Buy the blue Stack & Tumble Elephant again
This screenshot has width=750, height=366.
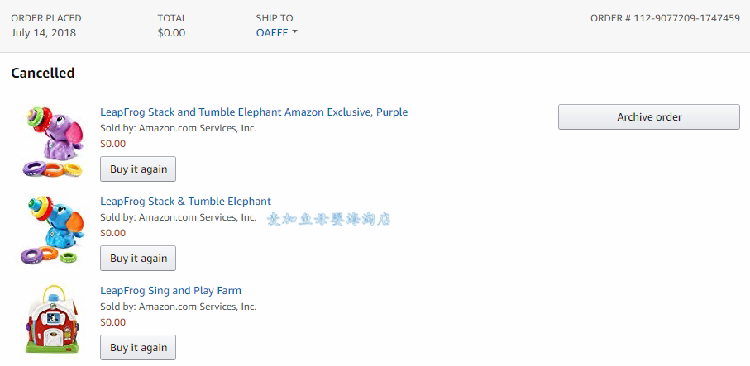pyautogui.click(x=138, y=258)
